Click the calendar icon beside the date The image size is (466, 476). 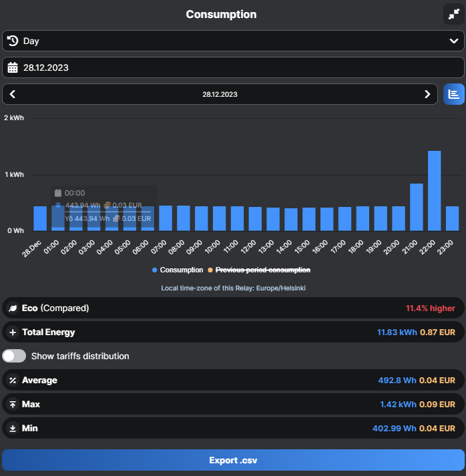tap(13, 67)
